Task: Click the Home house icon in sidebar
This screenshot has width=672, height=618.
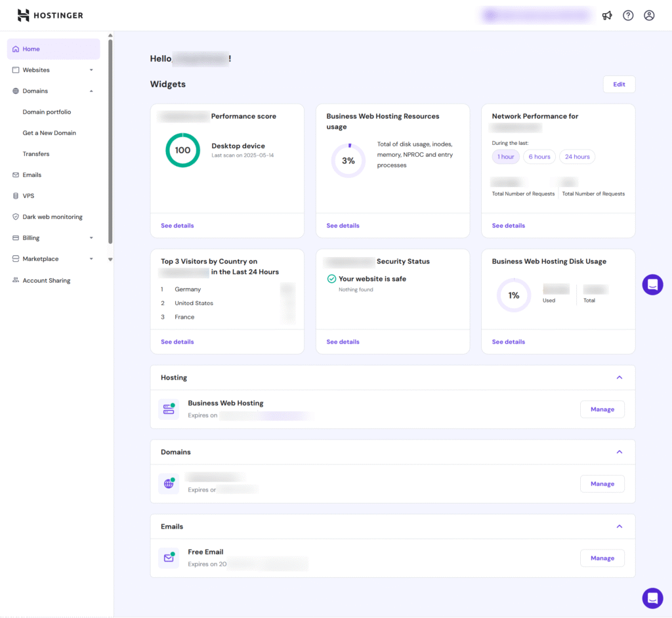Action: pyautogui.click(x=16, y=49)
